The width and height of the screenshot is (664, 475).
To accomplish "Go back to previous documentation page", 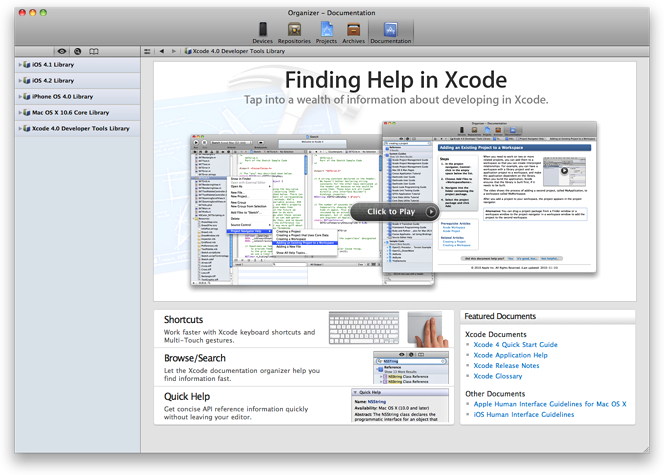I will [162, 51].
